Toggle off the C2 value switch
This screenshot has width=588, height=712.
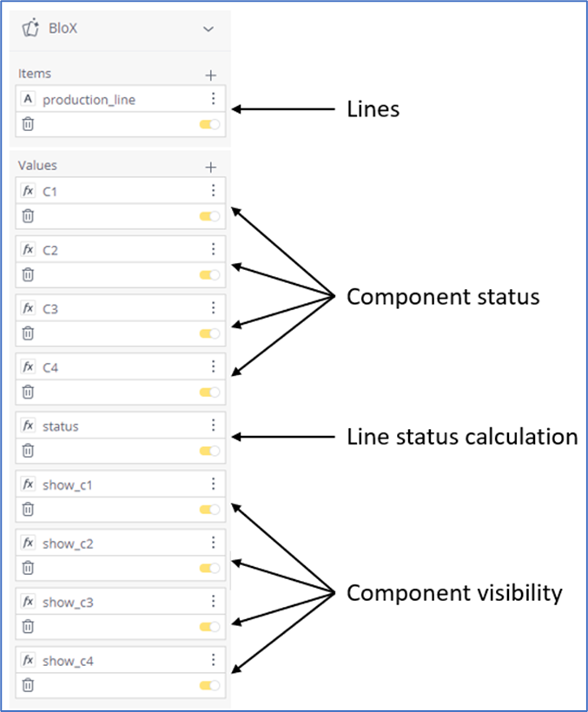click(x=209, y=275)
